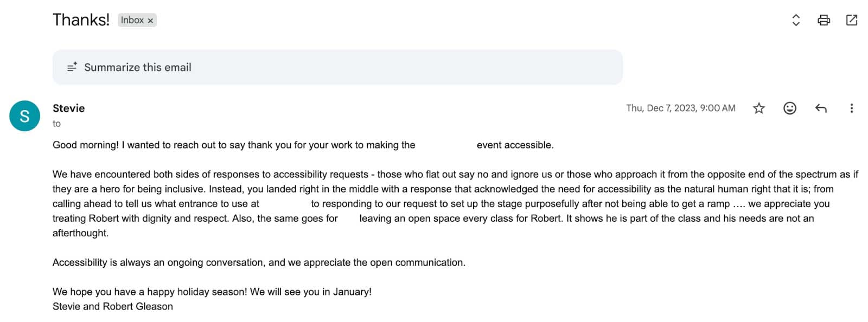
Task: Click the Summarize this email text
Action: tap(137, 67)
